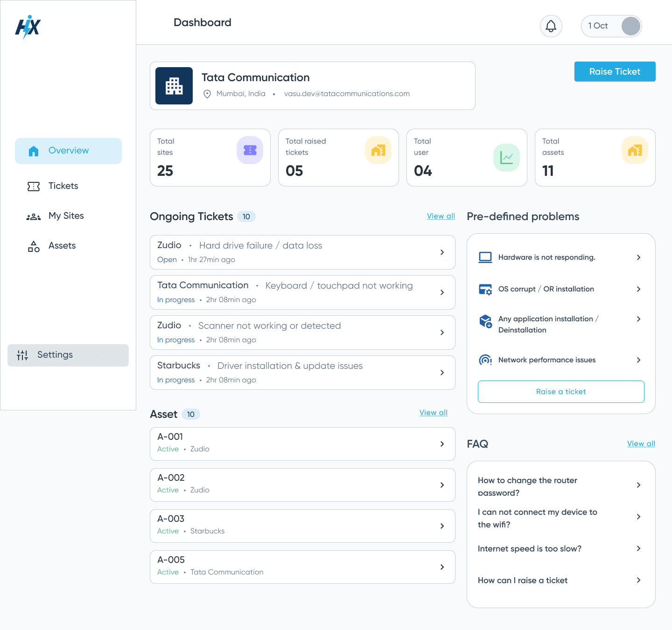
Task: Click the Total sites ticket icon
Action: point(250,150)
